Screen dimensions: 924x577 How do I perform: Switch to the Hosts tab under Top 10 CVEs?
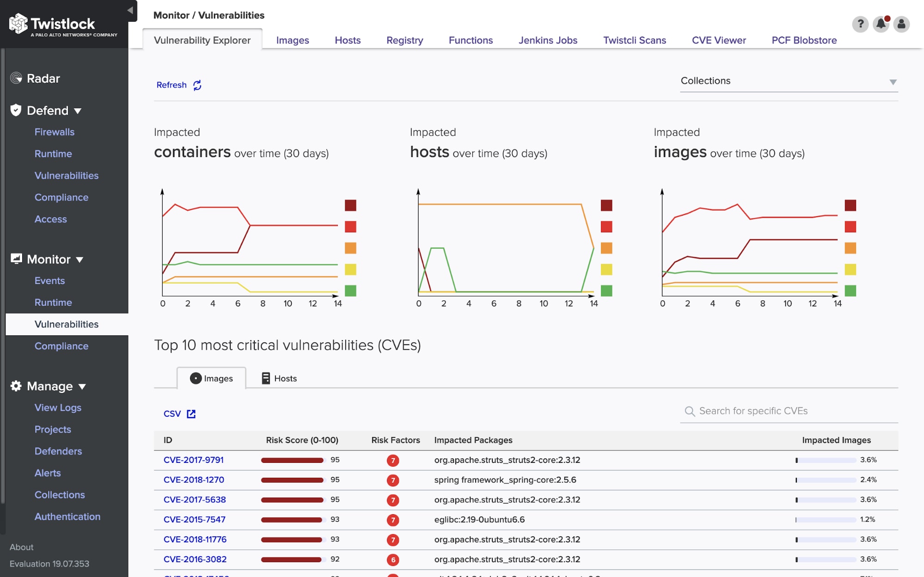pos(279,378)
